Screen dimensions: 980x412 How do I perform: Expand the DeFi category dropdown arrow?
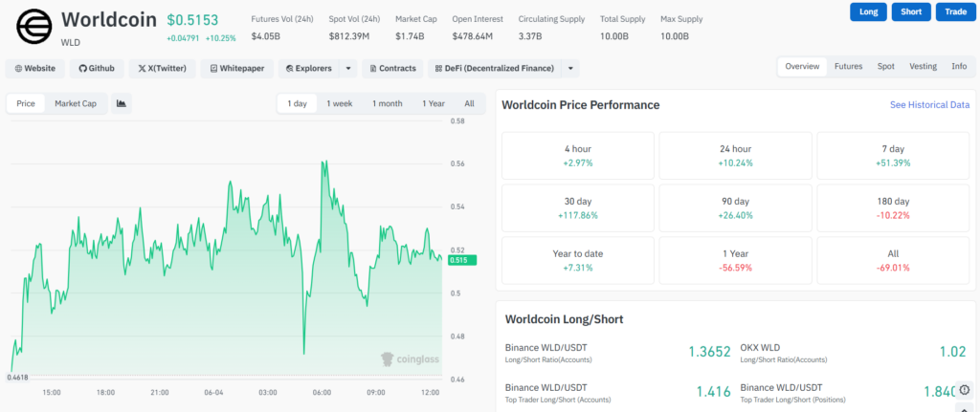pos(570,69)
